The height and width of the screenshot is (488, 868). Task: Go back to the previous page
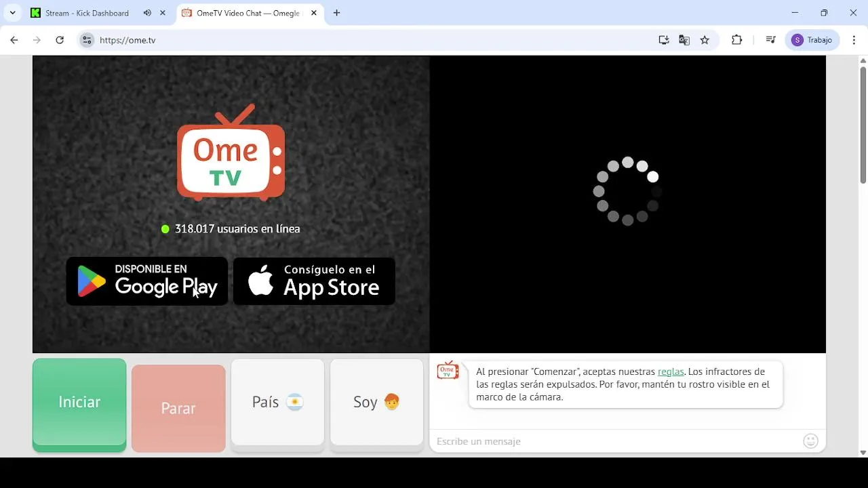14,40
